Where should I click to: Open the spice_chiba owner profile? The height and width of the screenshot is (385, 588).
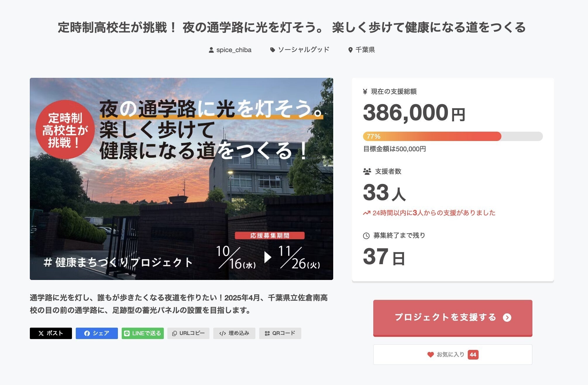click(x=234, y=50)
